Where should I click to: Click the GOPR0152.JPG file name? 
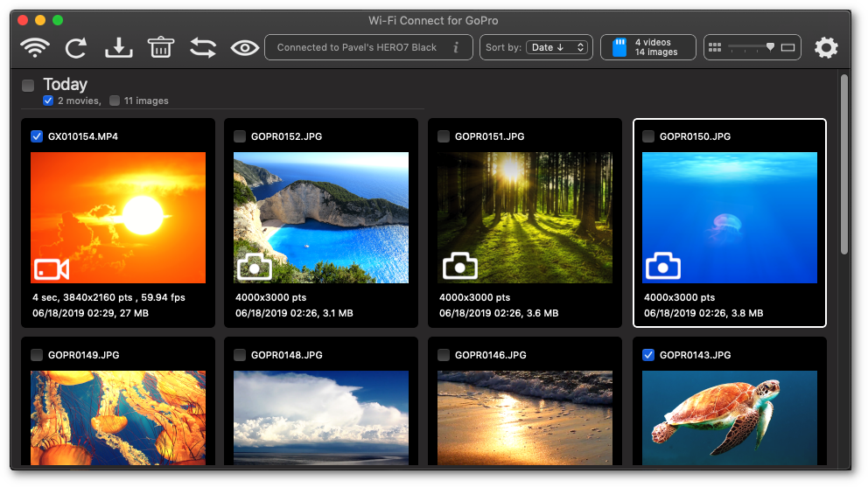[x=286, y=136]
